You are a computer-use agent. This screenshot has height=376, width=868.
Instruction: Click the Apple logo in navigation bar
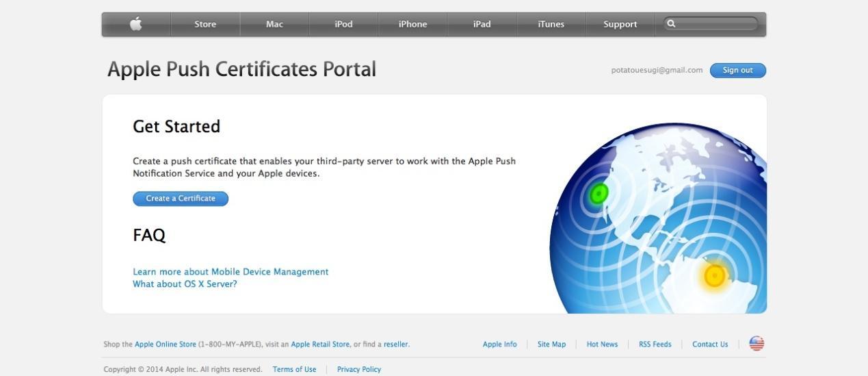pyautogui.click(x=136, y=24)
